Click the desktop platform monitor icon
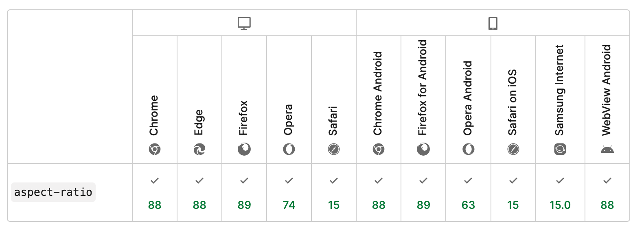The height and width of the screenshot is (230, 644). pos(244,23)
